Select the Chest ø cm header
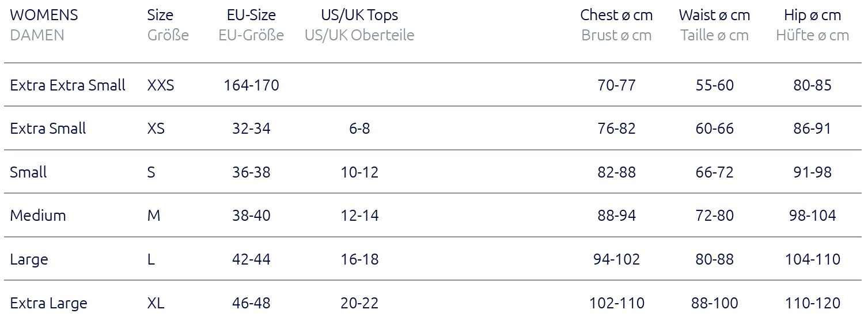The image size is (868, 317). coord(616,15)
